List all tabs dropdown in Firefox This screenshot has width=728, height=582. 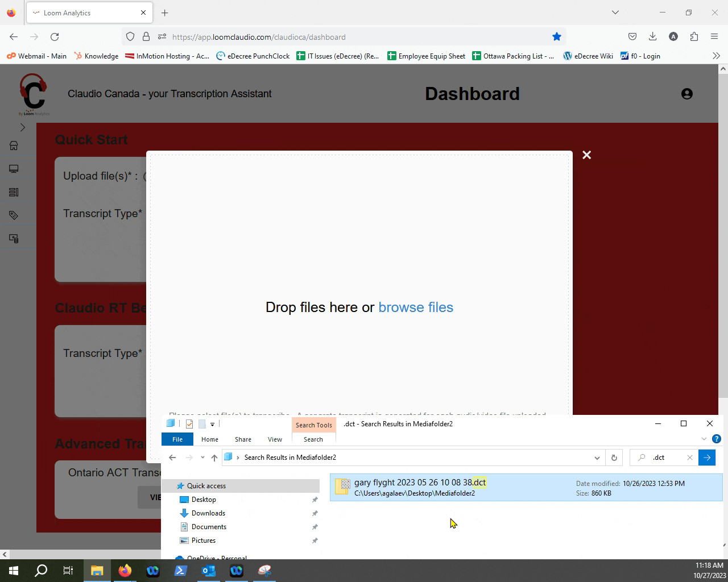click(x=615, y=13)
